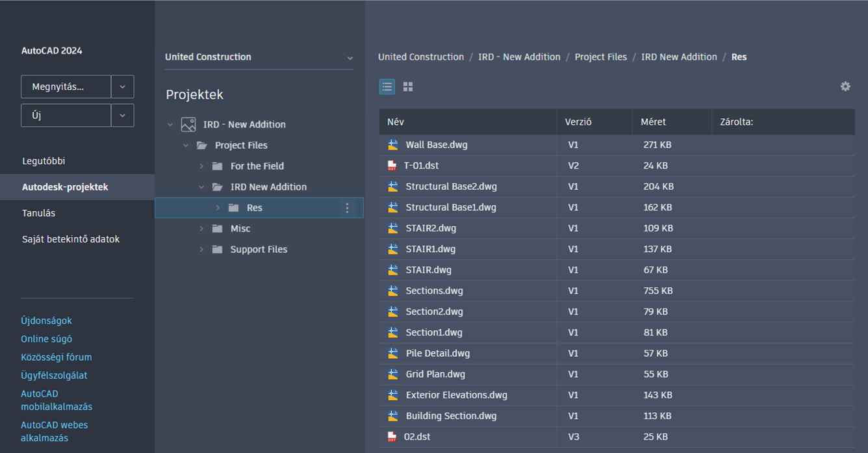The height and width of the screenshot is (453, 868).
Task: Click the For the Field folder icon
Action: [x=218, y=166]
